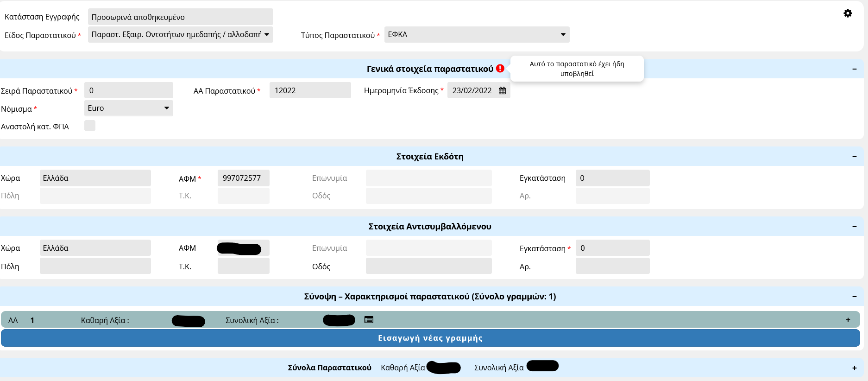Collapse Γενικά στοιχεία παραστατικού section
The height and width of the screenshot is (381, 868).
click(855, 69)
